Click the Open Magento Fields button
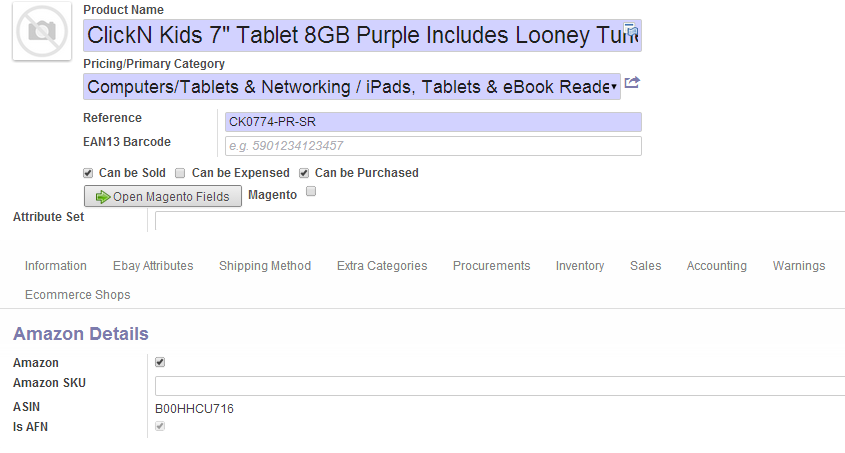 coord(163,197)
